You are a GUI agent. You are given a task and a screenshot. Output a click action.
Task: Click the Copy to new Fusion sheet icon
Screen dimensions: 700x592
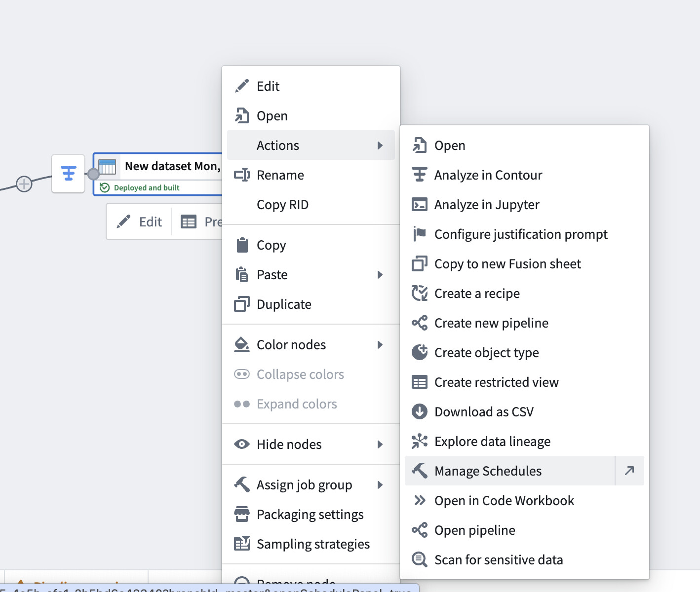click(x=420, y=263)
